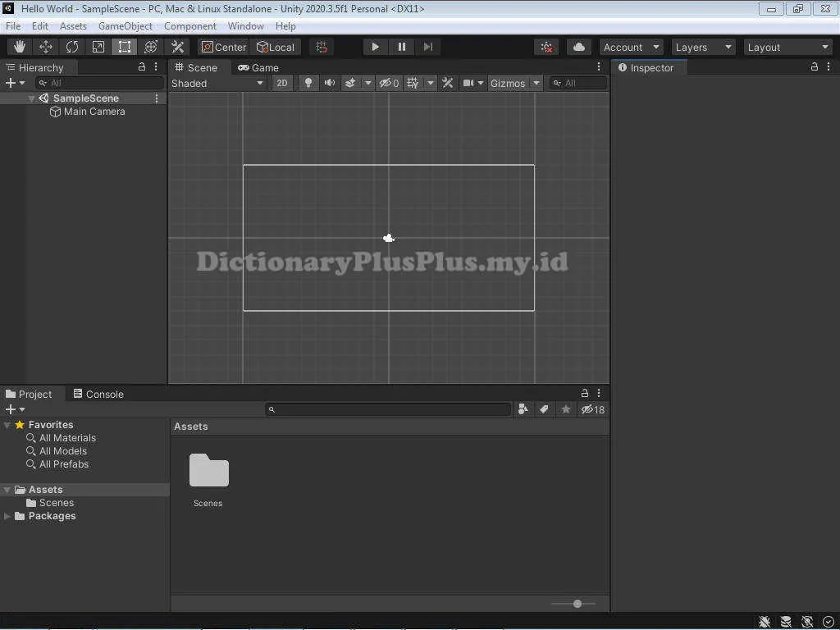Select the Rect tool
840x630 pixels.
tap(125, 47)
